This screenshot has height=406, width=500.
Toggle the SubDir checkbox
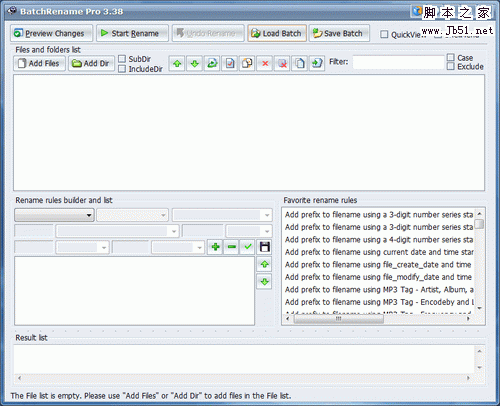tap(122, 59)
